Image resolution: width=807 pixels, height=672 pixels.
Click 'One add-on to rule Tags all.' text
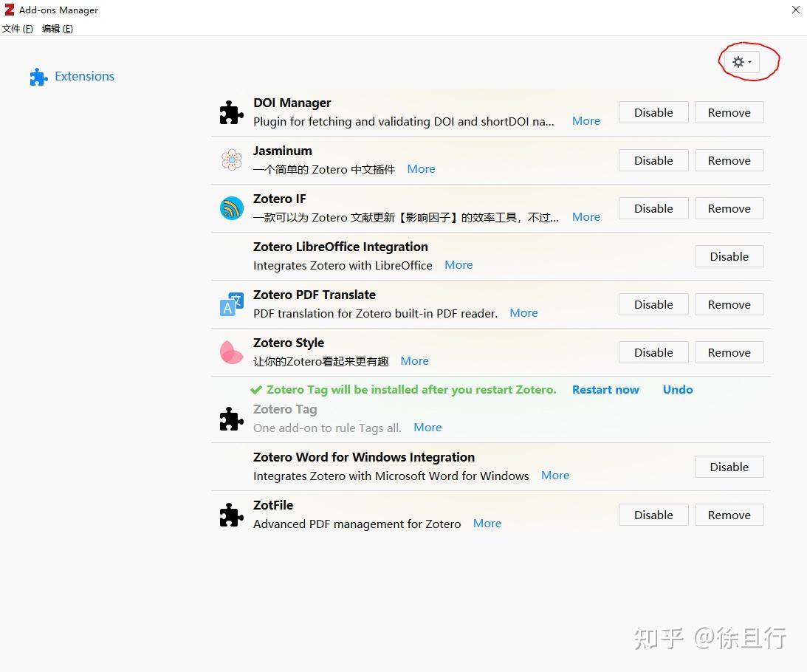(327, 428)
